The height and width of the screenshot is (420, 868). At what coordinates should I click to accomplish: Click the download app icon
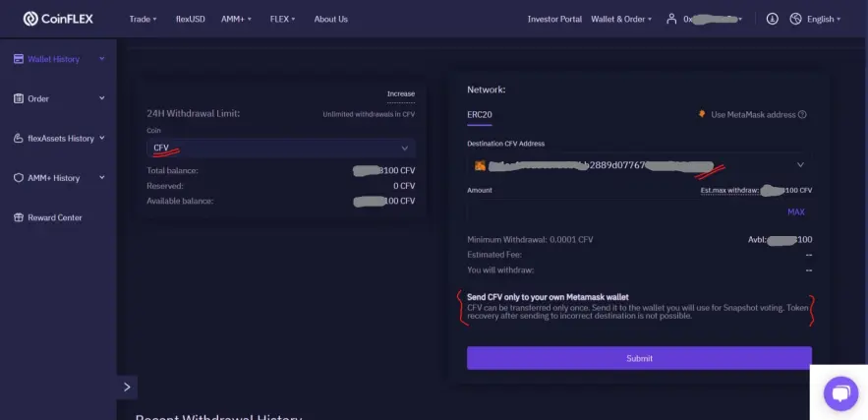[773, 19]
